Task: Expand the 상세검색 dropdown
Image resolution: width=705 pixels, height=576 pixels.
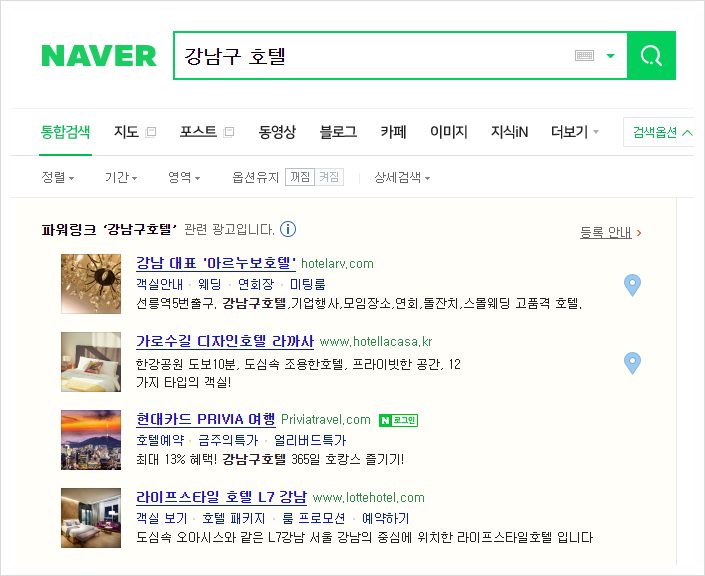Action: pos(402,177)
